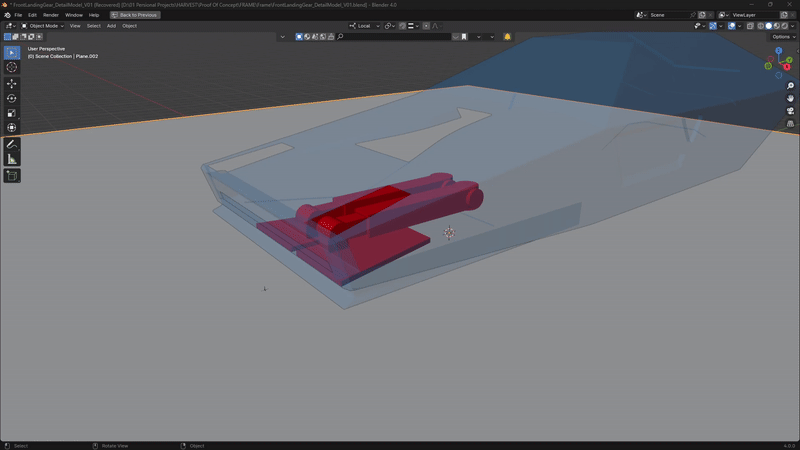Open the editor type dropdown

pos(10,26)
